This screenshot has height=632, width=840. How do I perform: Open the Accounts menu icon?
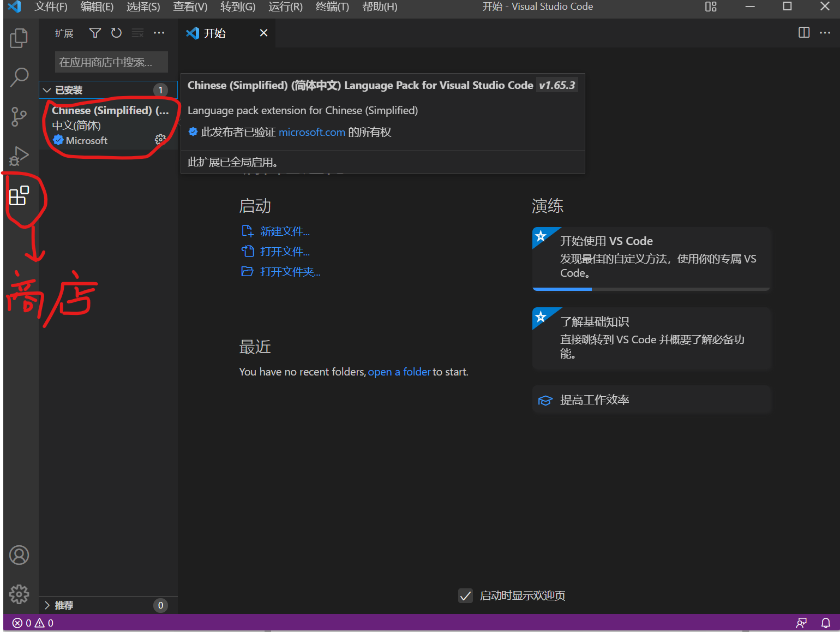pos(19,555)
